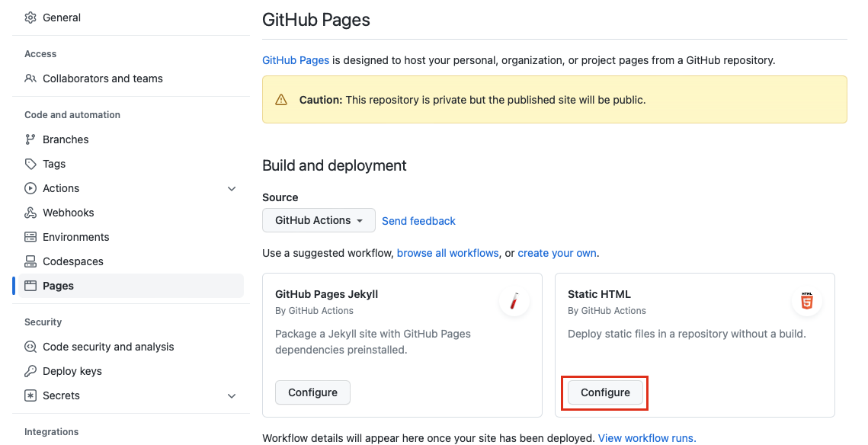Click the HTML5 logo on the Static HTML card

coord(806,301)
